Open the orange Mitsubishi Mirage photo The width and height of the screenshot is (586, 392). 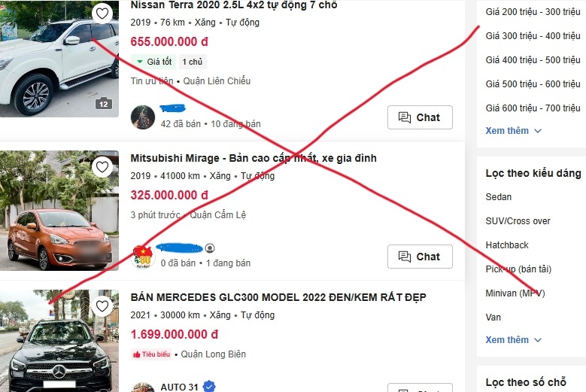click(x=59, y=211)
